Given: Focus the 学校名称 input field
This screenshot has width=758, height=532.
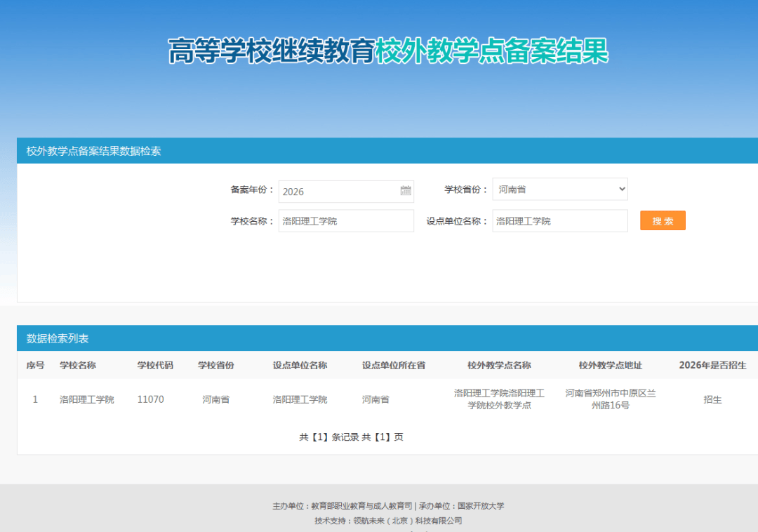Looking at the screenshot, I should point(346,221).
